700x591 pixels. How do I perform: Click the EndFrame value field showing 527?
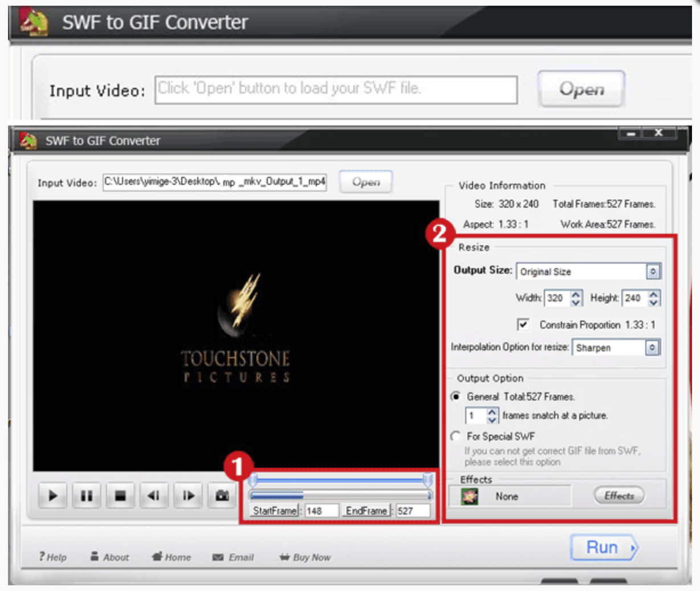(413, 511)
